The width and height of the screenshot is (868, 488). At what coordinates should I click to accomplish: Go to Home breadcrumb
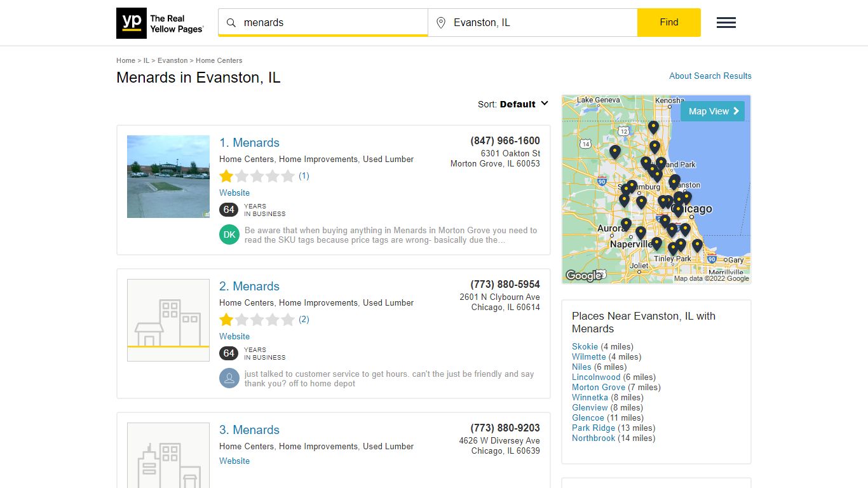126,60
